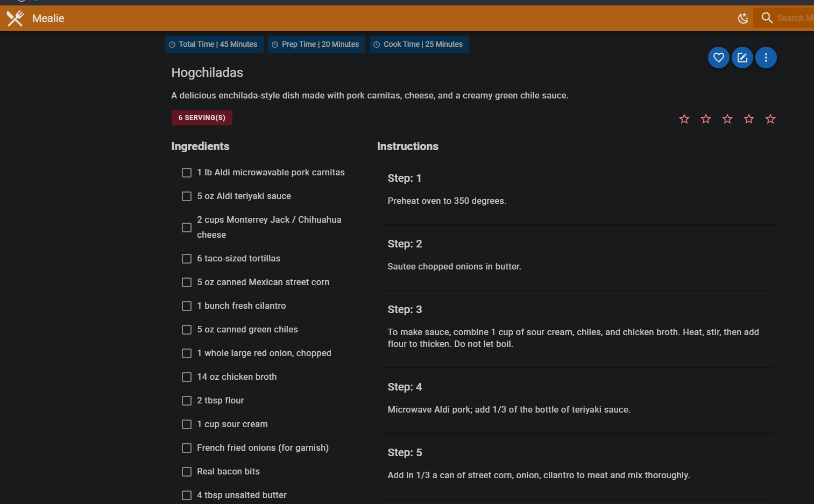The image size is (814, 504).
Task: Open the three-dot recipe options menu
Action: point(766,58)
